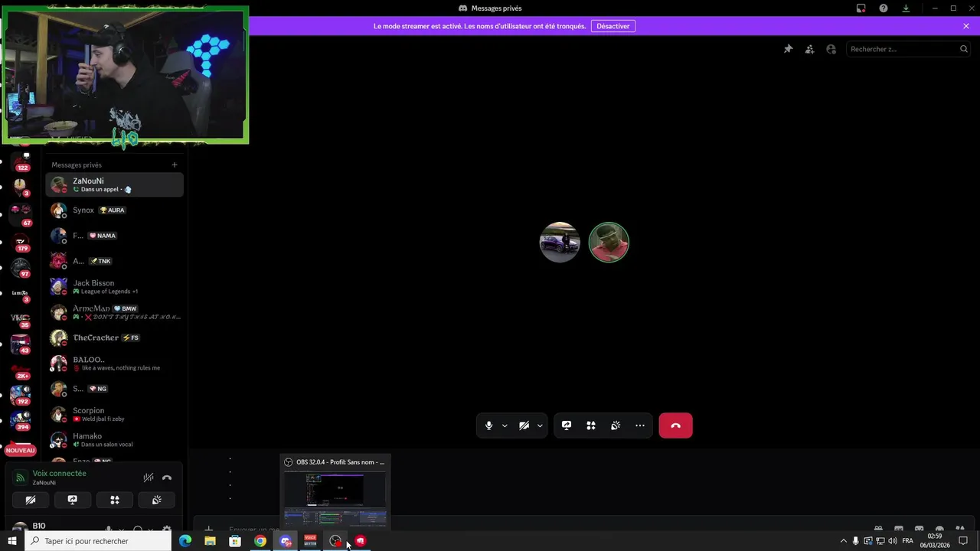Open conversation with Scorpion
980x551 pixels.
pyautogui.click(x=115, y=414)
